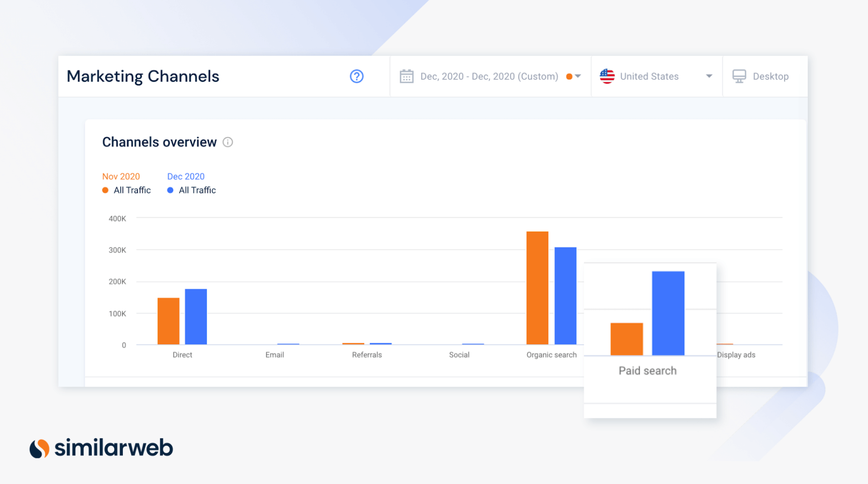
Task: Click the orange Organic search bar
Action: (538, 288)
